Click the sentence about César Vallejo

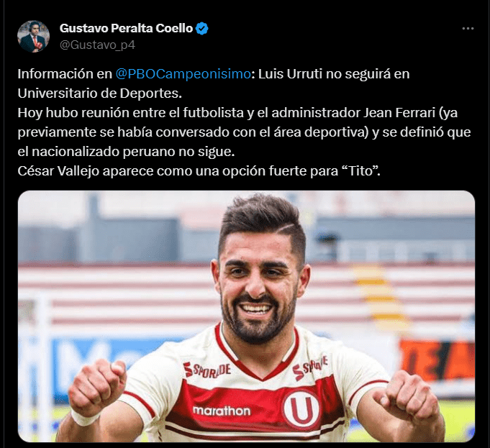199,171
